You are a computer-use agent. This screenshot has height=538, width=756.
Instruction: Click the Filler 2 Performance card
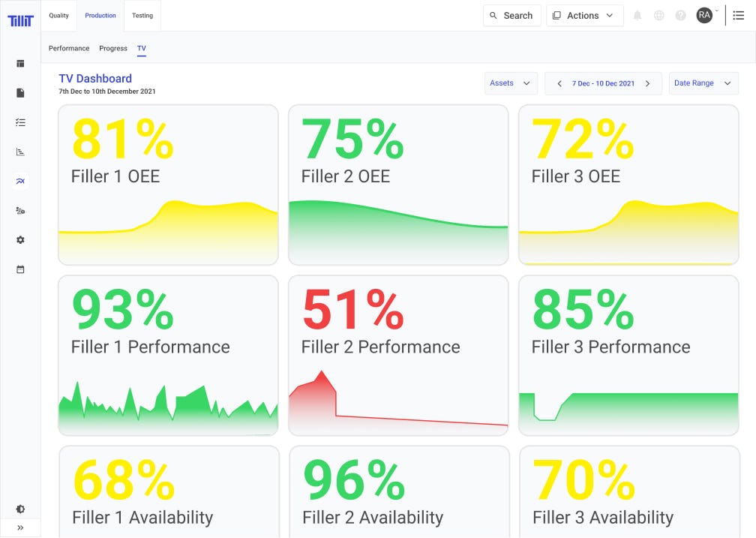point(398,355)
